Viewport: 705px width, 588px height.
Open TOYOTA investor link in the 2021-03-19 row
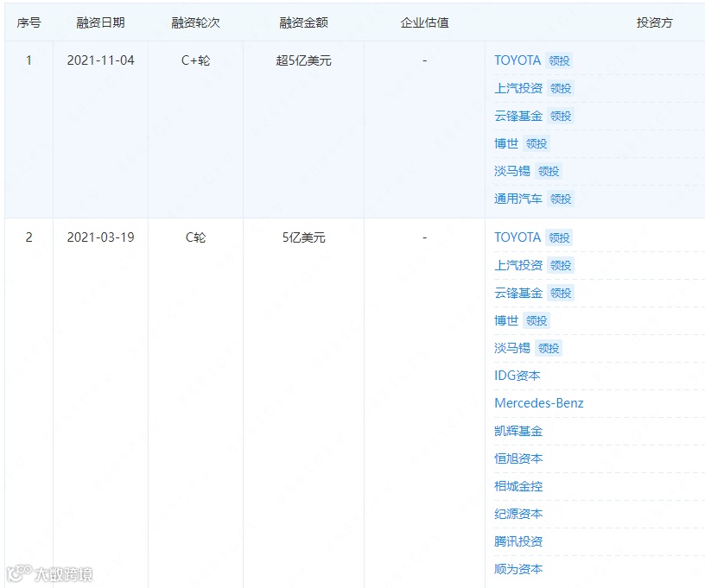(x=517, y=237)
